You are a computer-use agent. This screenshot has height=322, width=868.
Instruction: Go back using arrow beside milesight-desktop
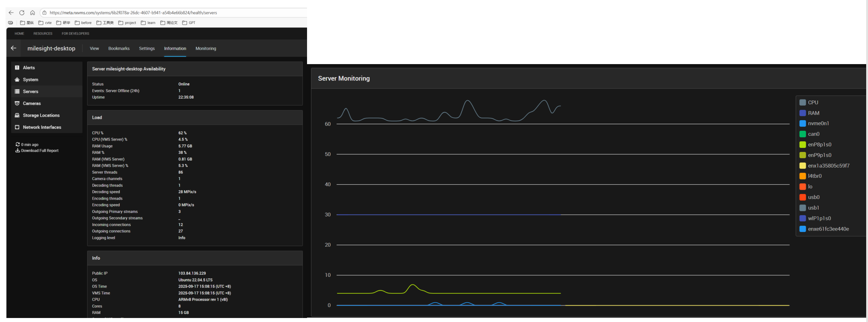[13, 48]
